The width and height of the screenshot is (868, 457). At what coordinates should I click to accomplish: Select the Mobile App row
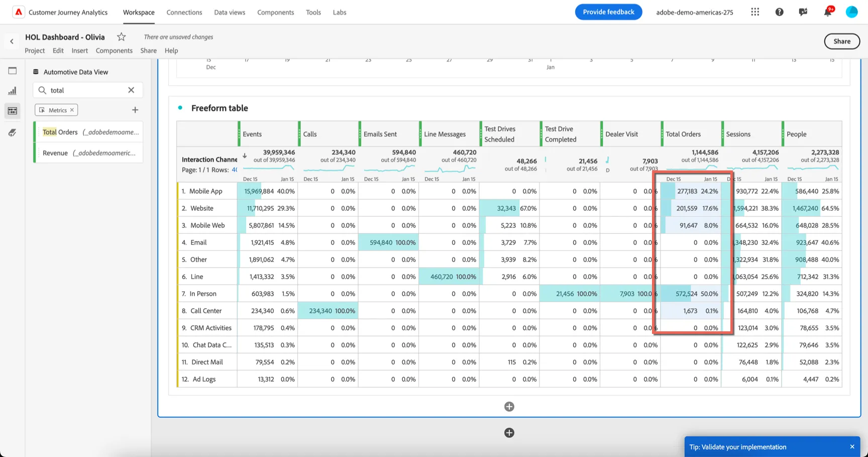coord(207,191)
